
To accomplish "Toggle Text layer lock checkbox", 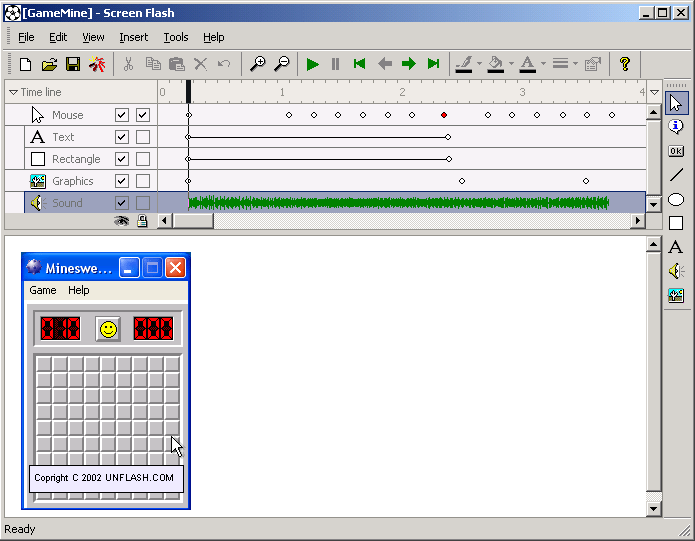I will [143, 137].
